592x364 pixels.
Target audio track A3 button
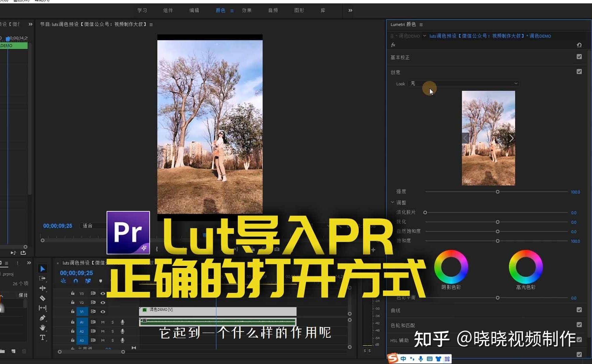(82, 340)
